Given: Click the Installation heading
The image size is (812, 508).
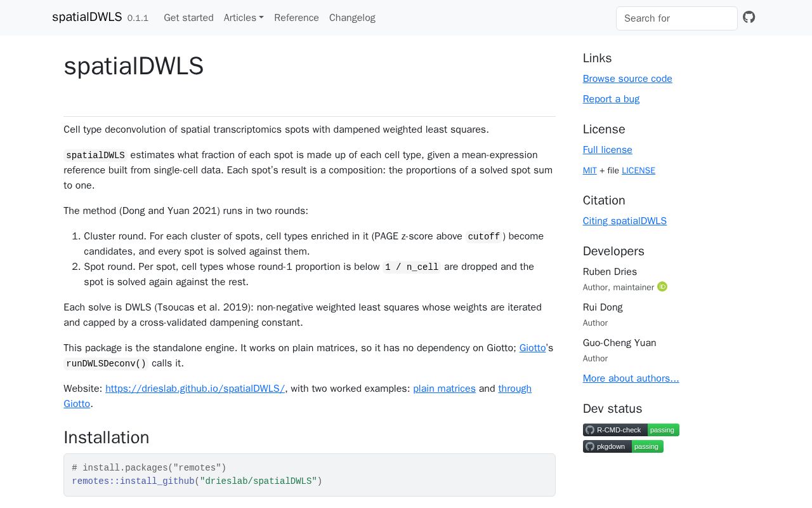Looking at the screenshot, I should 107,438.
